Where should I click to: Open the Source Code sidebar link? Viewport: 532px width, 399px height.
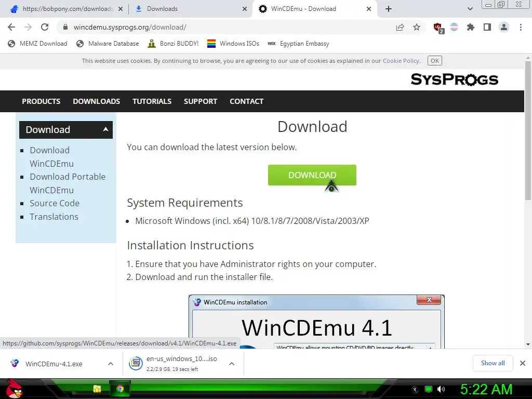tap(55, 203)
